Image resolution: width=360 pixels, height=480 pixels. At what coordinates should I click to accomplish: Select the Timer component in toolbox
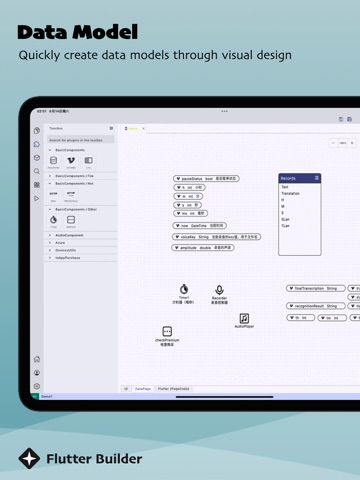[54, 222]
